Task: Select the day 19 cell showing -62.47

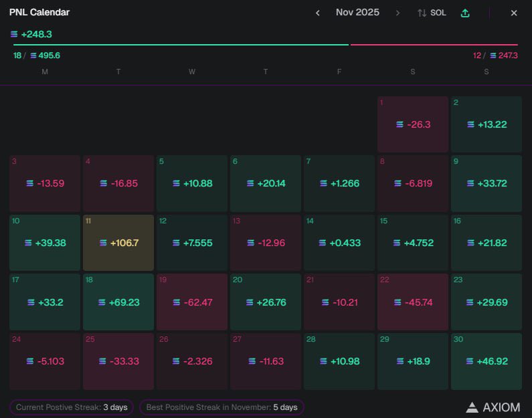Action: (x=192, y=302)
